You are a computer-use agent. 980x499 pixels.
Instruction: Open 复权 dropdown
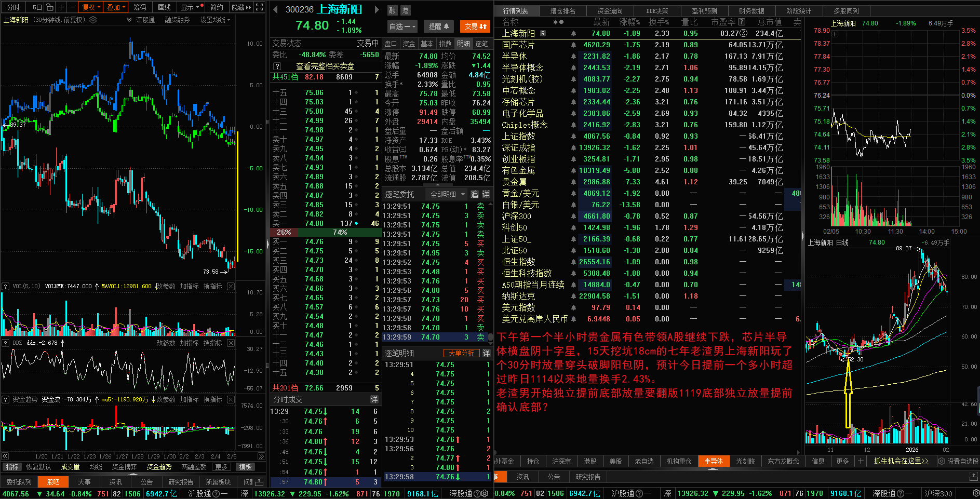(x=90, y=7)
